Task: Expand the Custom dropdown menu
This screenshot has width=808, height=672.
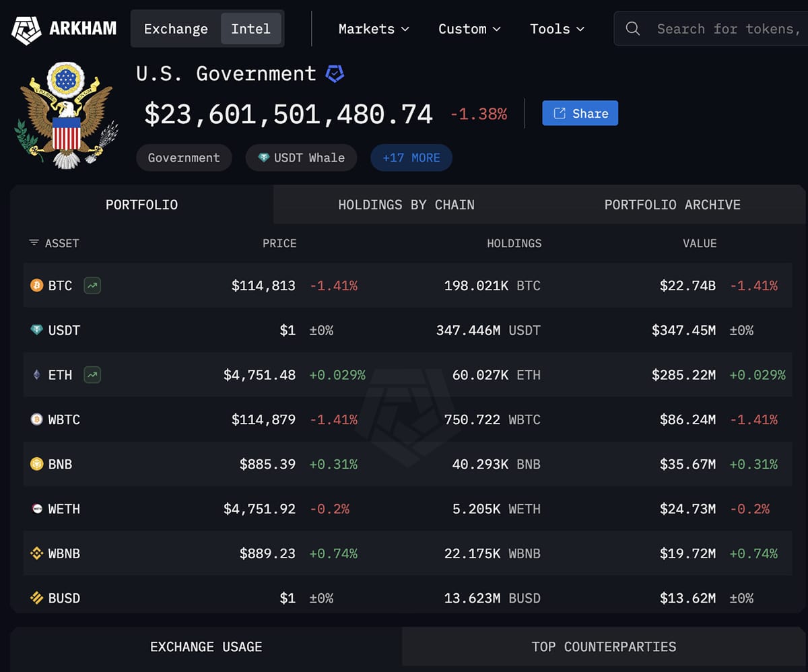Action: coord(469,29)
